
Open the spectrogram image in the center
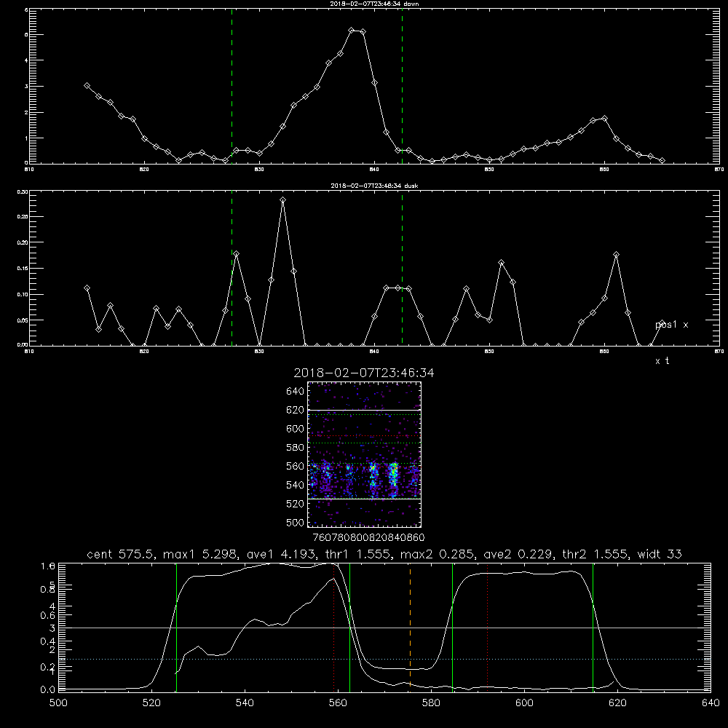pyautogui.click(x=365, y=454)
